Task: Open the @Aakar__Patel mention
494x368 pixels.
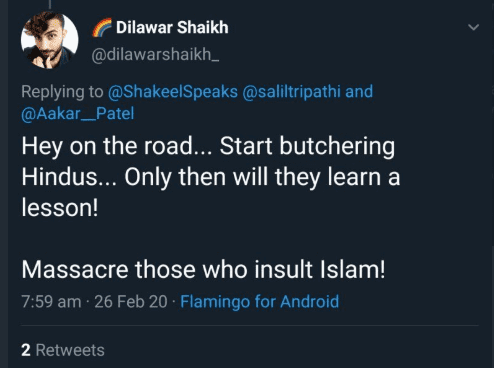Action: tap(77, 114)
